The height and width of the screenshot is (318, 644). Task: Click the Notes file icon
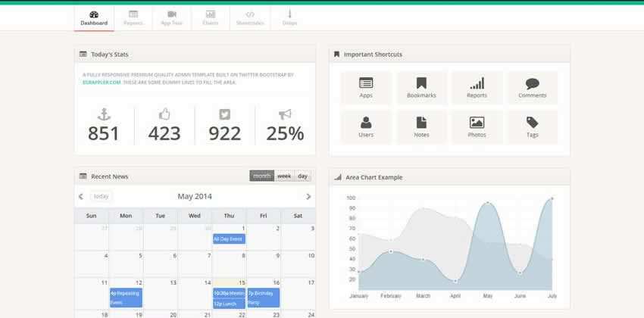pyautogui.click(x=421, y=123)
